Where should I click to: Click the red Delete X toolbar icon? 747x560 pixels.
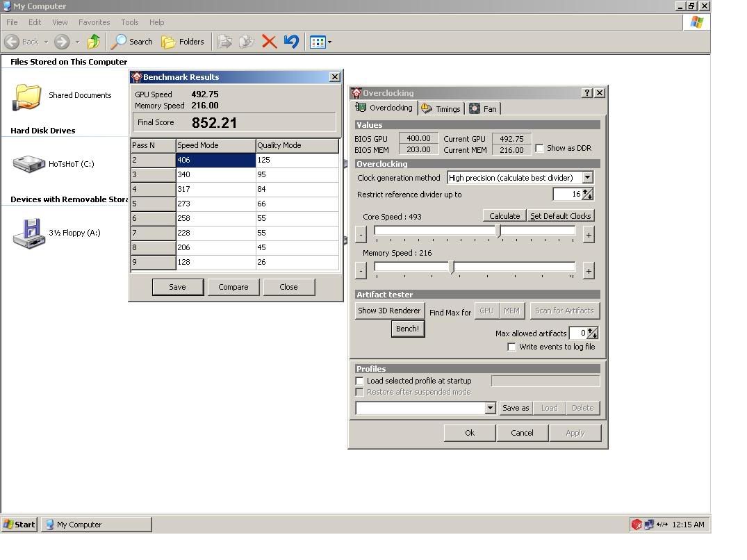tap(269, 42)
